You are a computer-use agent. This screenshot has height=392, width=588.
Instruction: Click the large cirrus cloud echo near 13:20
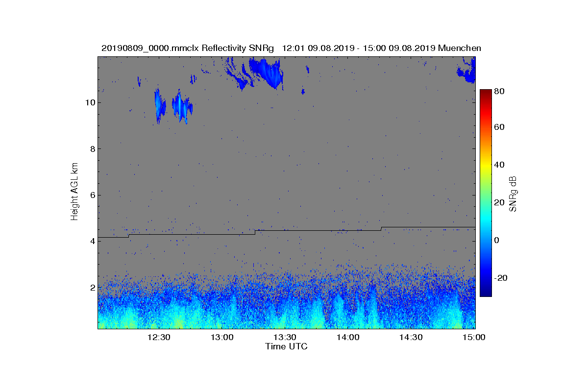(x=267, y=73)
